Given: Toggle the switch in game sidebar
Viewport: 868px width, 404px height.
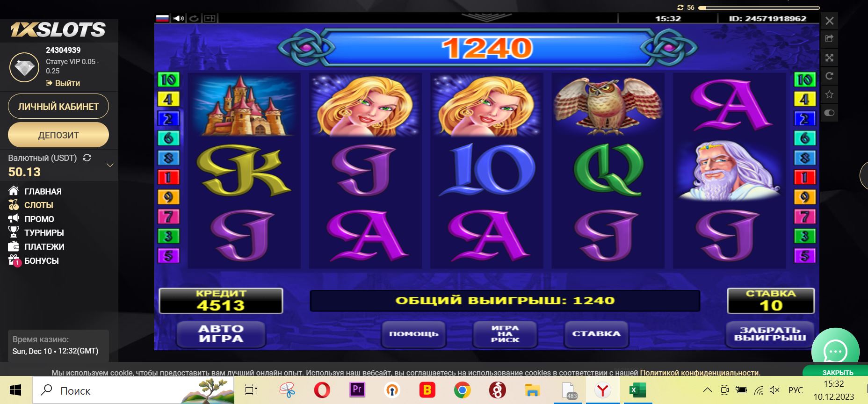Looking at the screenshot, I should coord(829,113).
